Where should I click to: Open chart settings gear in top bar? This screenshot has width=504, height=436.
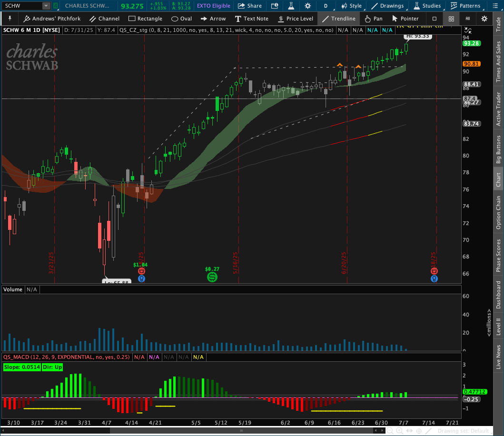tap(307, 6)
